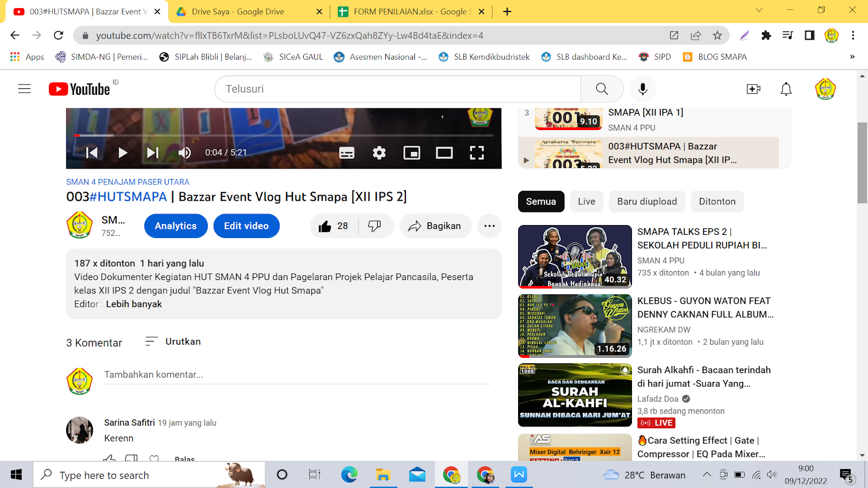Toggle Chrome side panel
The height and width of the screenshot is (488, 868).
pos(809,35)
